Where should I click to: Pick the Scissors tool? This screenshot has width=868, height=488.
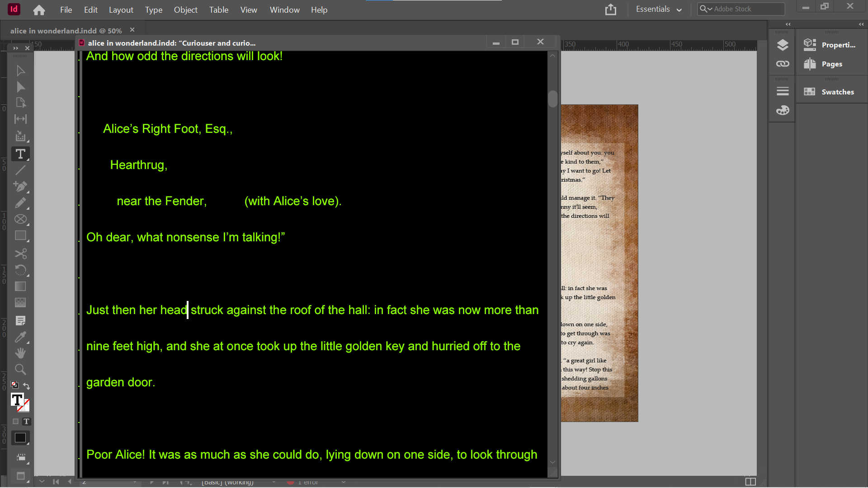click(x=20, y=253)
